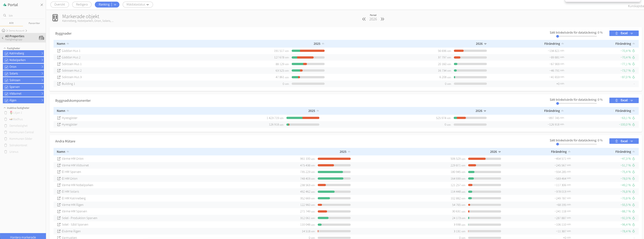Adjust the Andra Mätare data coverage threshold slider

tap(557, 144)
